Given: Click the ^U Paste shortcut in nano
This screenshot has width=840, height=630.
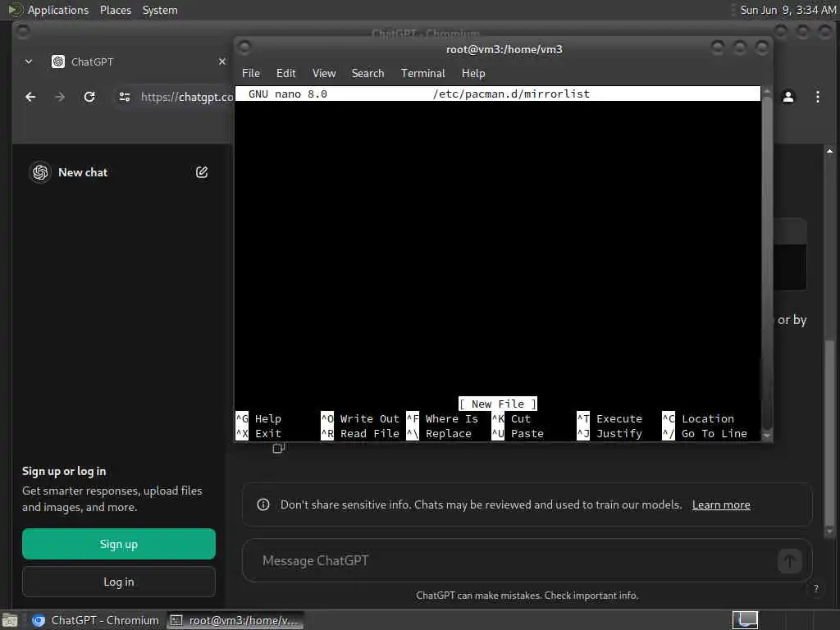Looking at the screenshot, I should pyautogui.click(x=518, y=433).
